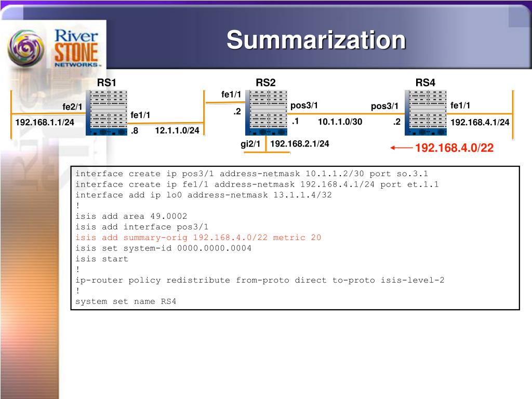
Task: Click the ip-router policy redistribute line
Action: pyautogui.click(x=260, y=280)
